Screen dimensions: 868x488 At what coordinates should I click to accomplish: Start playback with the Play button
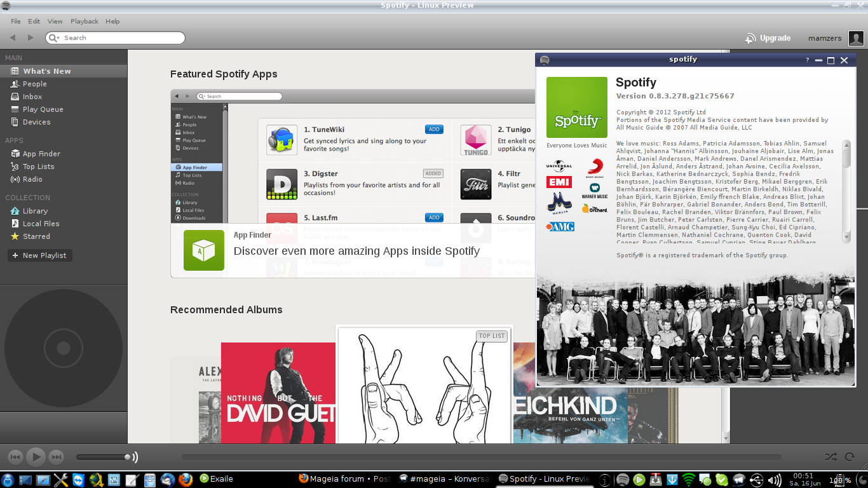[36, 456]
